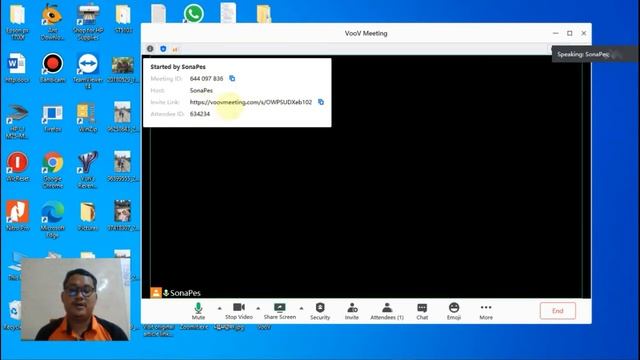Image resolution: width=640 pixels, height=360 pixels.
Task: Mute the microphone in VooV Meeting
Action: 198,311
